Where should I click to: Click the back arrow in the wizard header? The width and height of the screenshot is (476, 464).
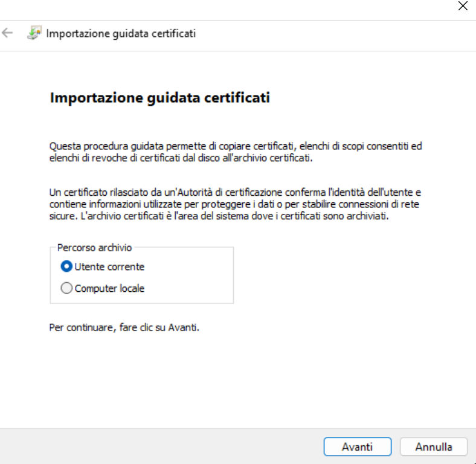[x=7, y=33]
